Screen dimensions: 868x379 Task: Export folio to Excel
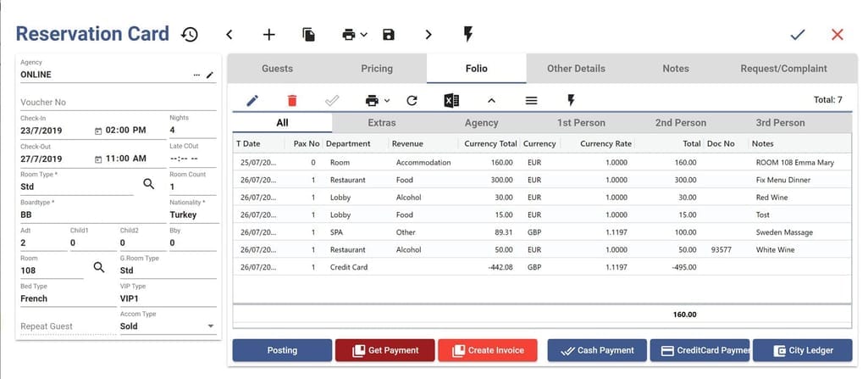pyautogui.click(x=451, y=100)
